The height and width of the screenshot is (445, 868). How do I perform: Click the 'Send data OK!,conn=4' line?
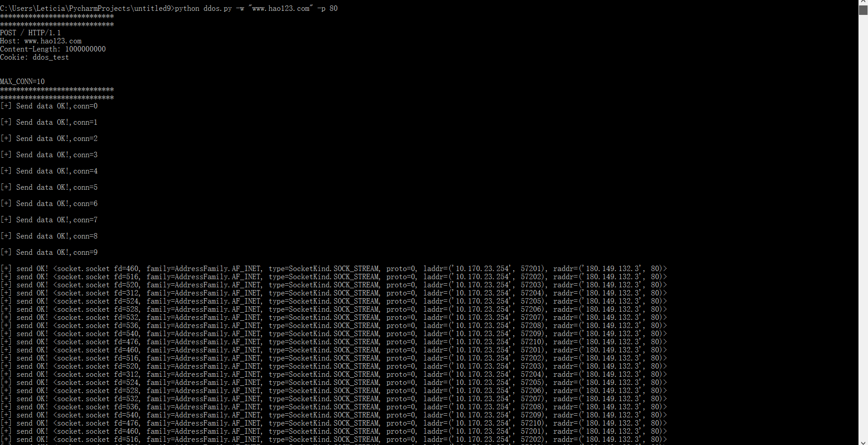point(49,171)
